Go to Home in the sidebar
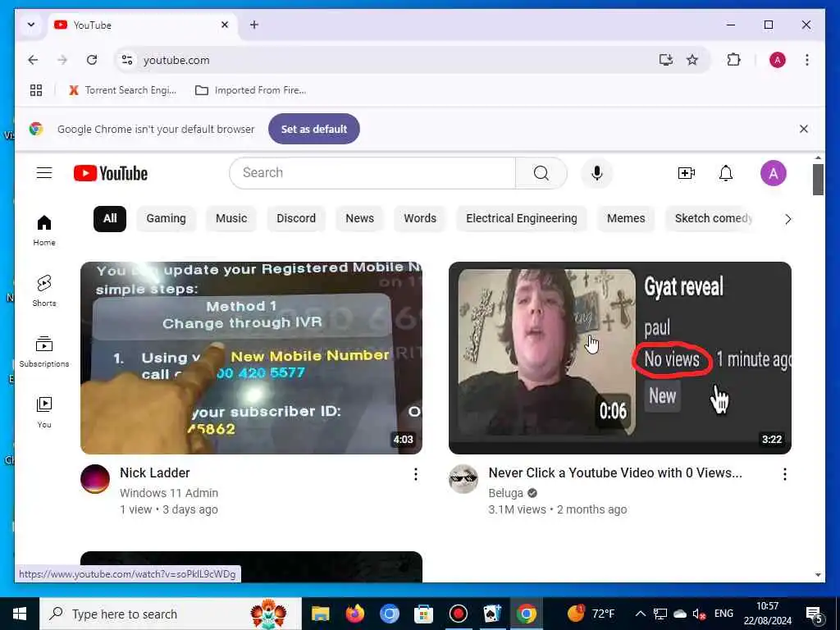Image resolution: width=840 pixels, height=630 pixels. [44, 231]
